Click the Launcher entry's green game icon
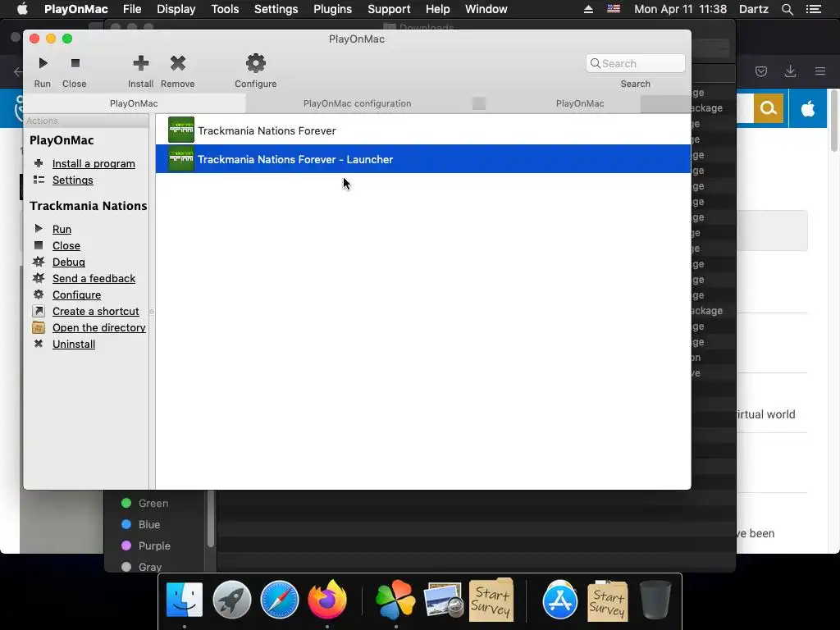 click(x=181, y=159)
